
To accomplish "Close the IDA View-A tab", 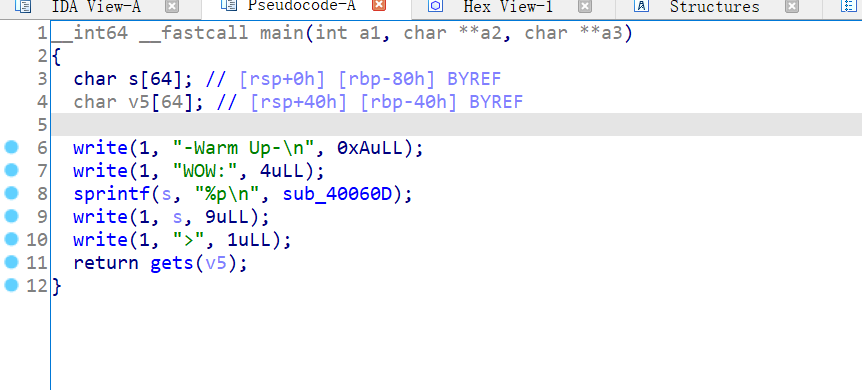I will tap(172, 6).
